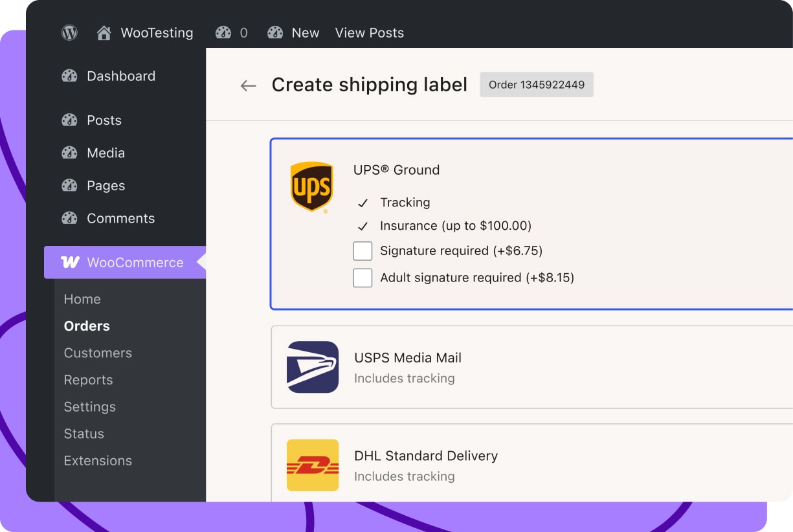This screenshot has height=532, width=793.
Task: Click the WordPress logo icon
Action: [69, 33]
